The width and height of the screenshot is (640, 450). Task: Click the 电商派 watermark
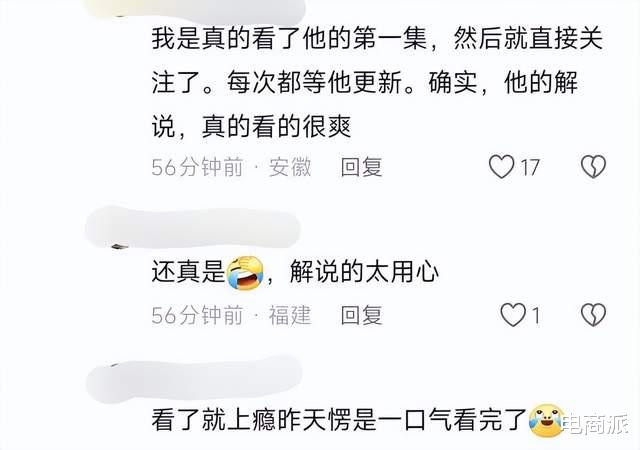pyautogui.click(x=596, y=425)
